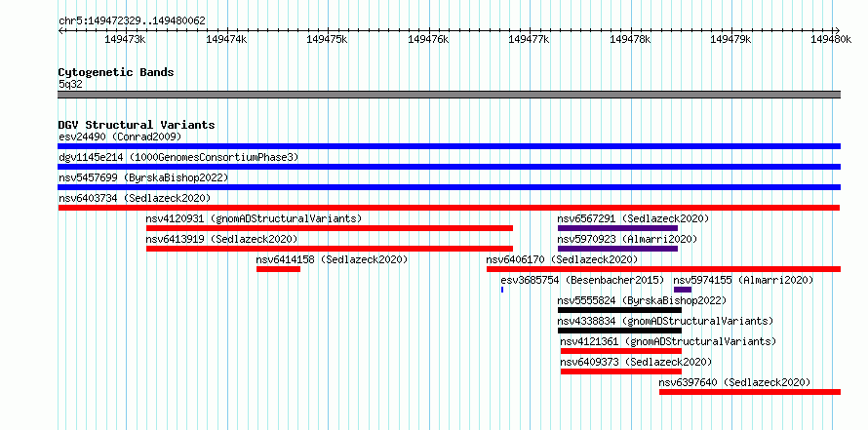Select the purple bar under nsv6567291

(x=617, y=228)
